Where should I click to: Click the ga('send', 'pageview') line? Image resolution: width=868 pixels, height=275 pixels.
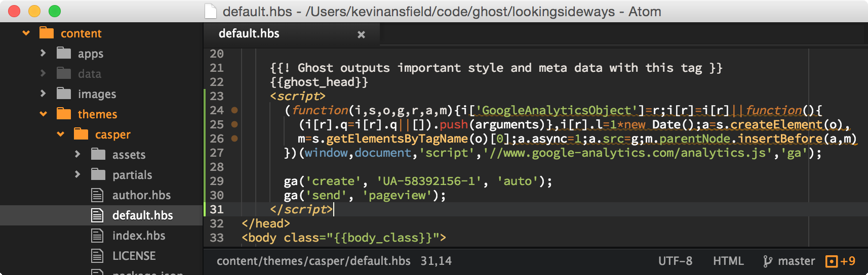[365, 195]
